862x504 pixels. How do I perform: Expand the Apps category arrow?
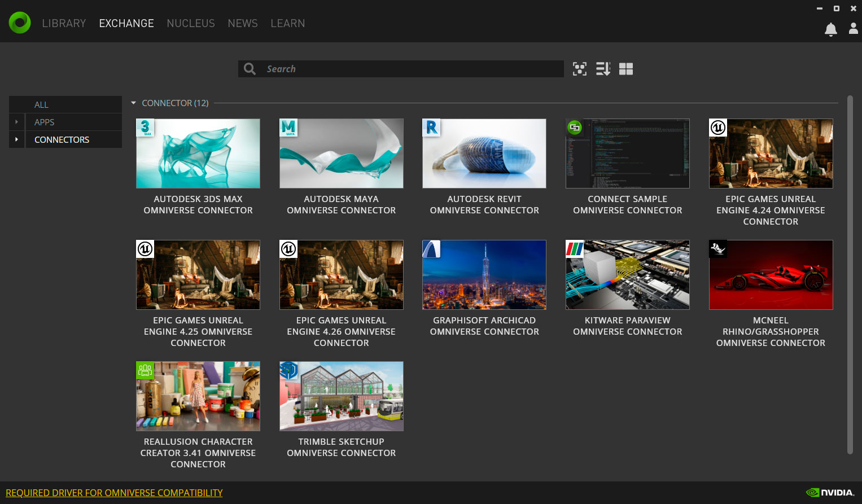pyautogui.click(x=17, y=122)
